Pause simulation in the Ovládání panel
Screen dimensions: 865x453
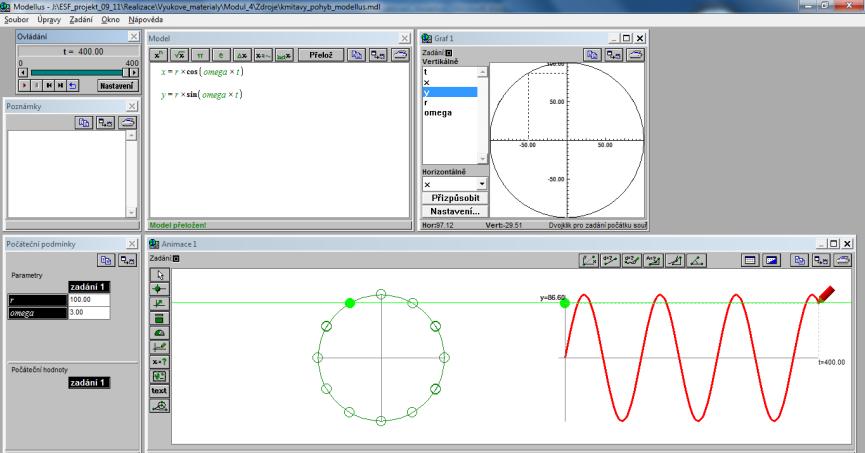[36, 86]
